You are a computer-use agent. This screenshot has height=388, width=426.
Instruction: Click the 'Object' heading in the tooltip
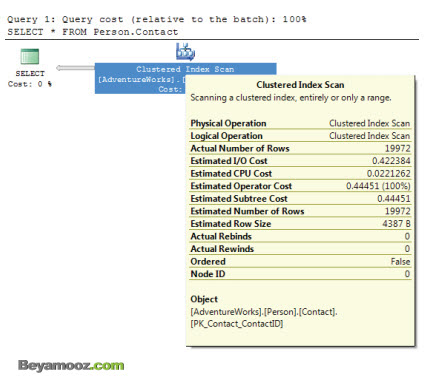204,299
